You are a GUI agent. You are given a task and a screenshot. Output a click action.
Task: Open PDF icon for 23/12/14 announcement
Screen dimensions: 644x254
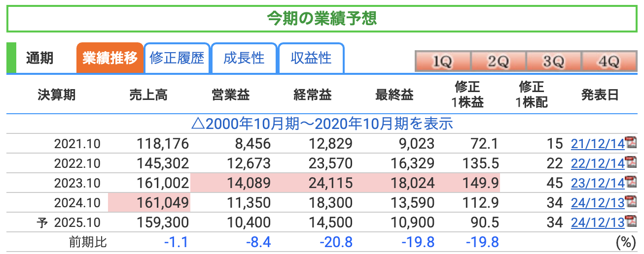point(630,182)
